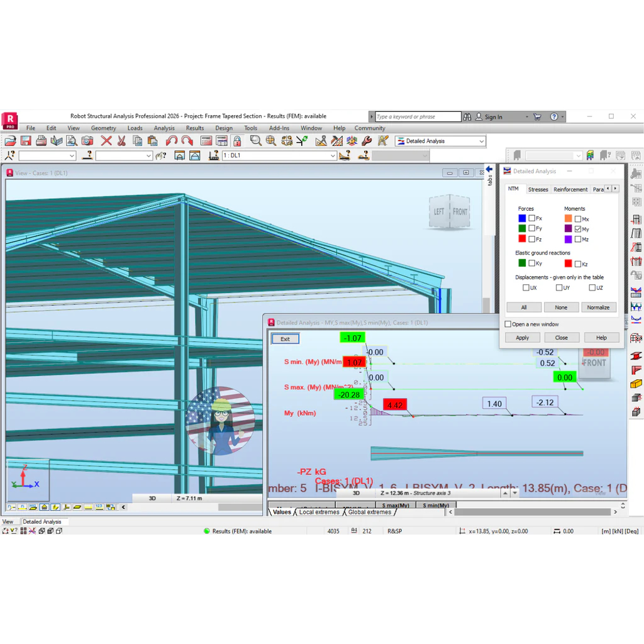Click the Zoom magnifier icon
Viewport: 644px width, 644px height.
tap(255, 141)
